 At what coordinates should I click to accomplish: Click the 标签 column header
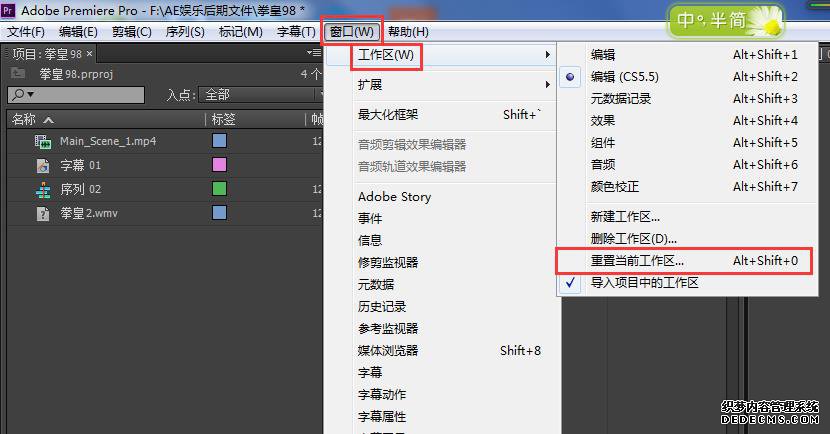223,120
